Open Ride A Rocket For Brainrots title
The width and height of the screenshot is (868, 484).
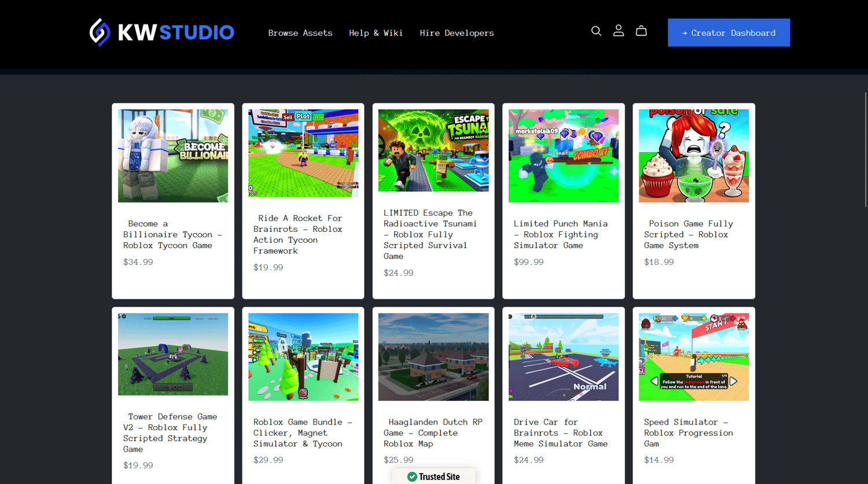point(298,235)
